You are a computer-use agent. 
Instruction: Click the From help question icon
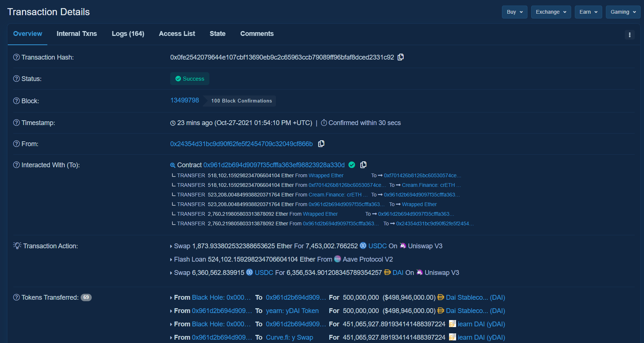(17, 144)
